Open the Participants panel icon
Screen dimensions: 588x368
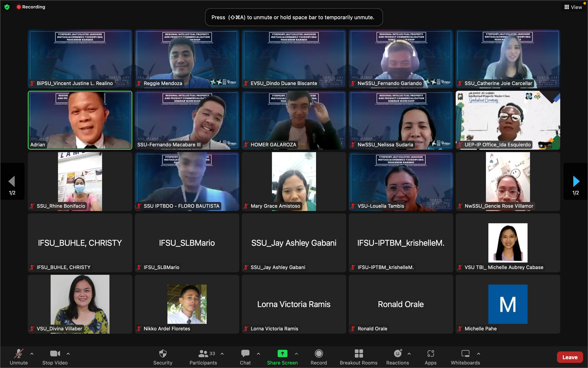(x=203, y=353)
